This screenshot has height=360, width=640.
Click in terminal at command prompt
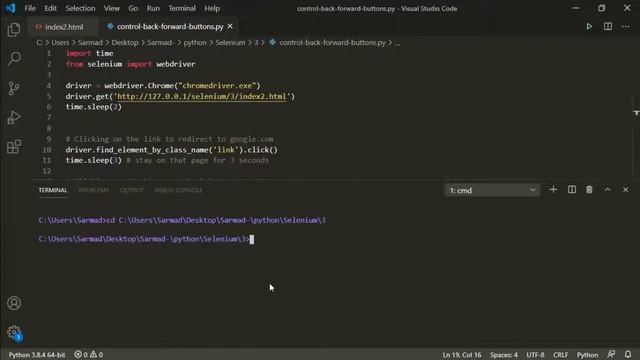252,239
